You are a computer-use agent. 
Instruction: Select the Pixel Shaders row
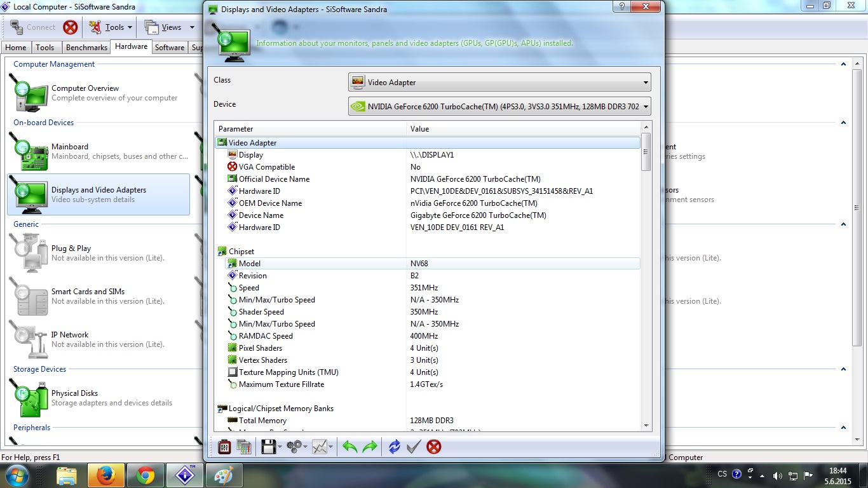click(x=428, y=348)
